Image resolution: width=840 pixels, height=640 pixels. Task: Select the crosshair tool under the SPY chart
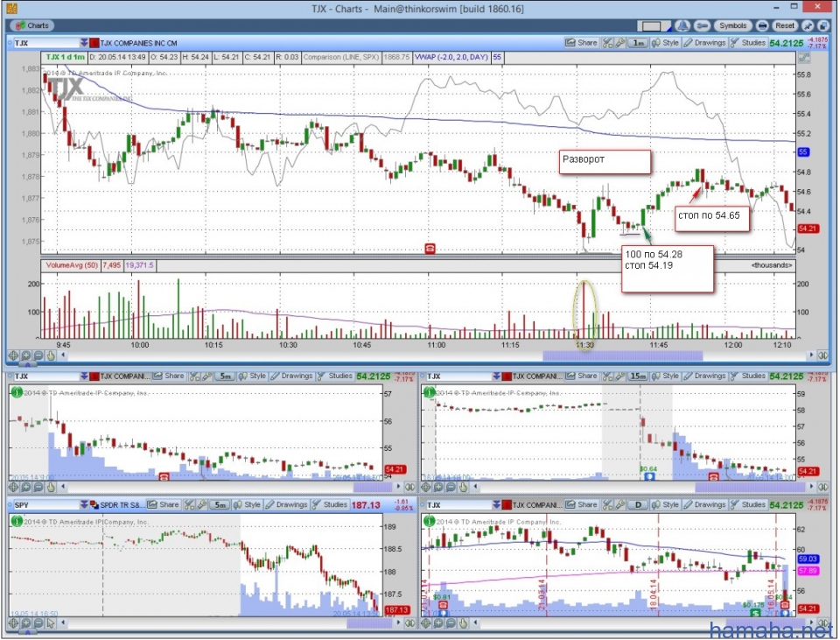tap(13, 622)
